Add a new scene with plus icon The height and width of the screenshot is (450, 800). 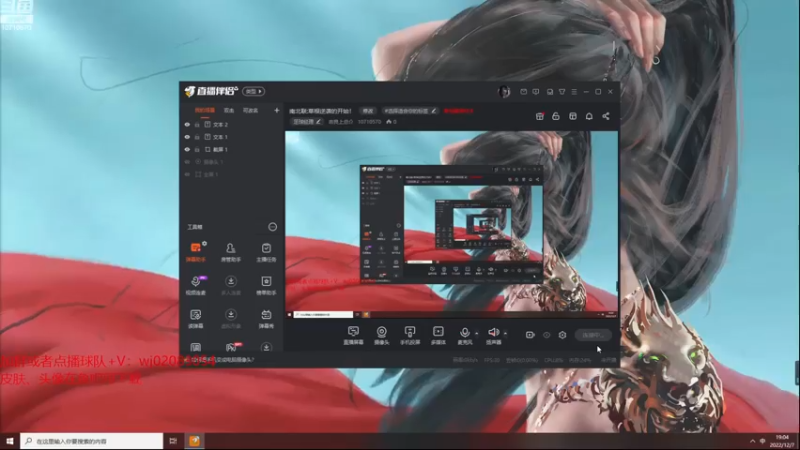pyautogui.click(x=277, y=110)
